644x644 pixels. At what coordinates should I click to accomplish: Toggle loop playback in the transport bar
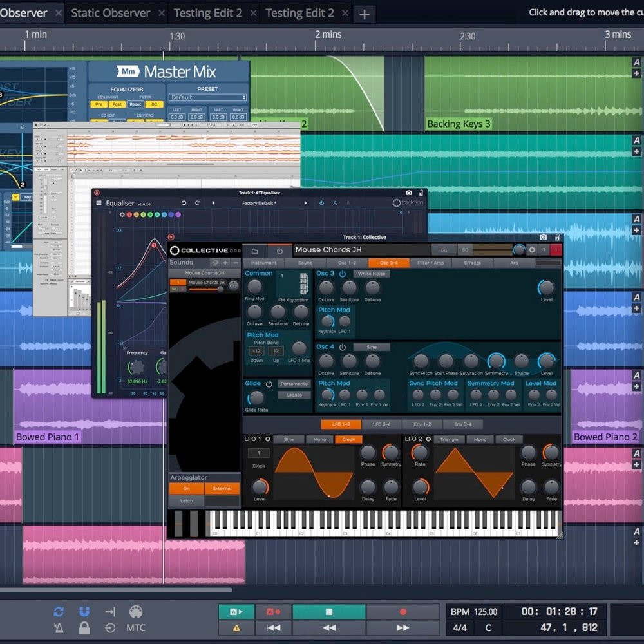click(59, 612)
